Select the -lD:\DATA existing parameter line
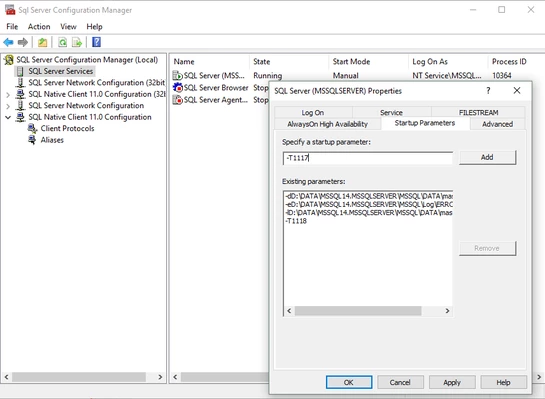This screenshot has width=545, height=399. 368,213
